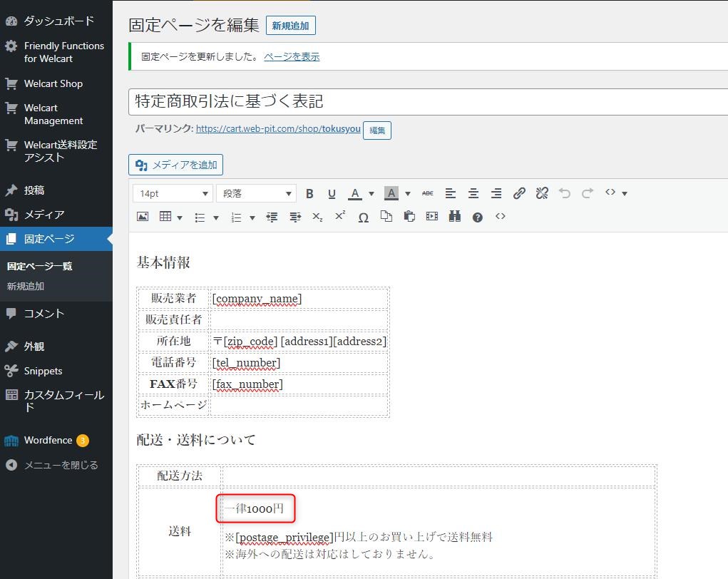Open 固定ページ menu in sidebar
This screenshot has width=728, height=579.
click(49, 239)
